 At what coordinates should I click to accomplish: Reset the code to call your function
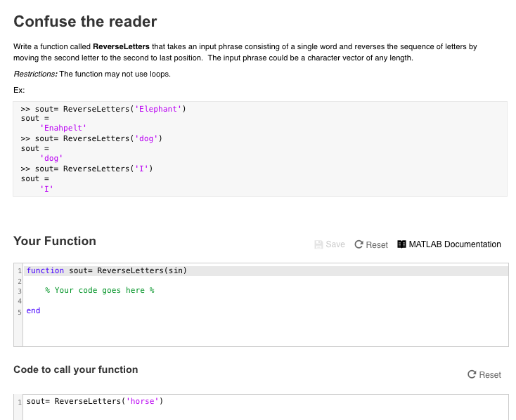pyautogui.click(x=484, y=375)
